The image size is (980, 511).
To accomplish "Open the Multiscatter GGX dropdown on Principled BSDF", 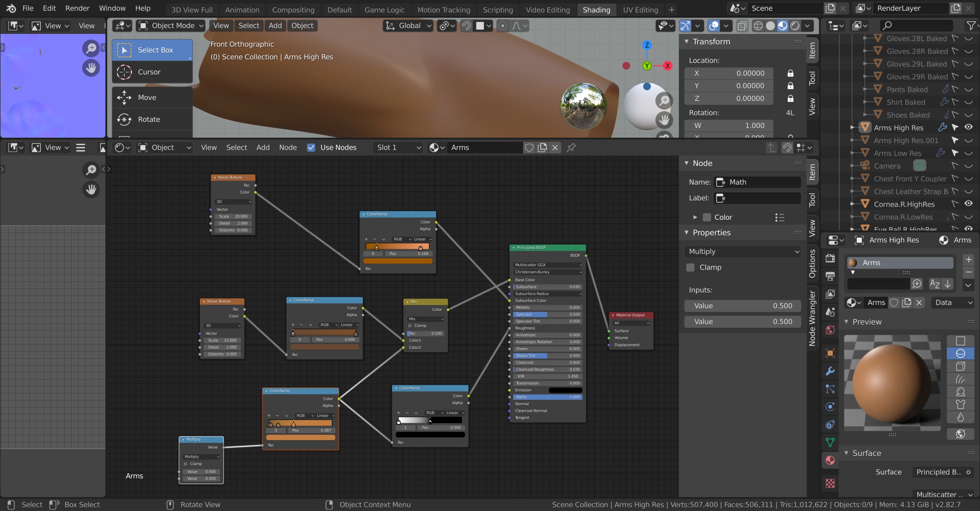I will (548, 265).
